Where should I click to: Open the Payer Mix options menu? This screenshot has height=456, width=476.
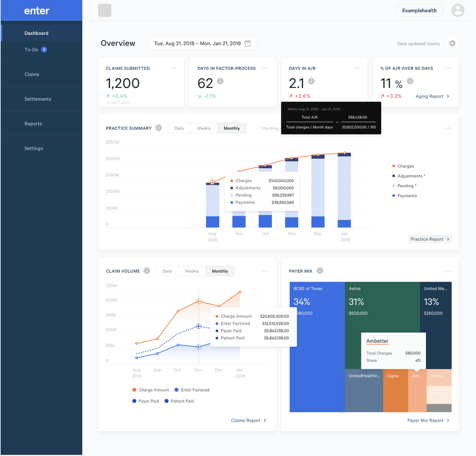click(x=448, y=271)
